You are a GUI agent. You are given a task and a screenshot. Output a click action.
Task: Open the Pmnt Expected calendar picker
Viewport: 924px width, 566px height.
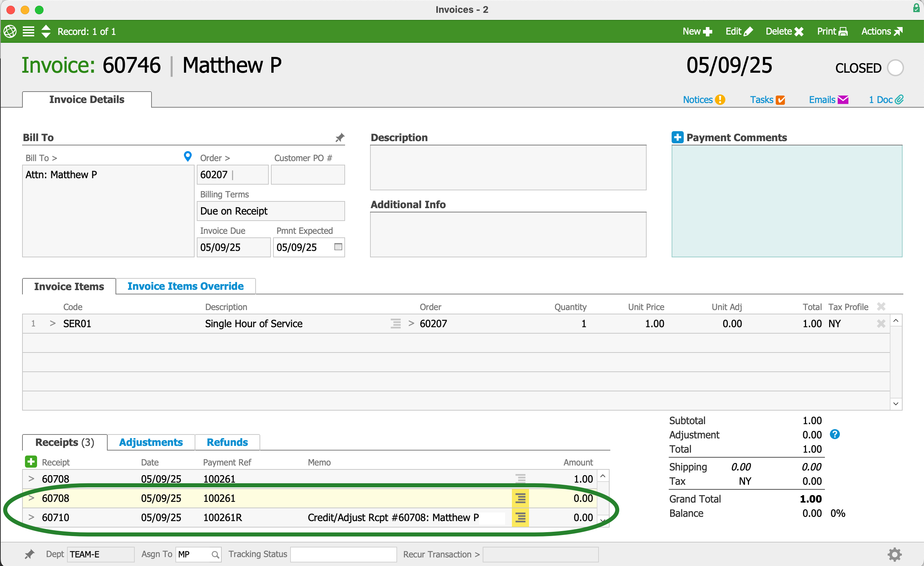(338, 247)
